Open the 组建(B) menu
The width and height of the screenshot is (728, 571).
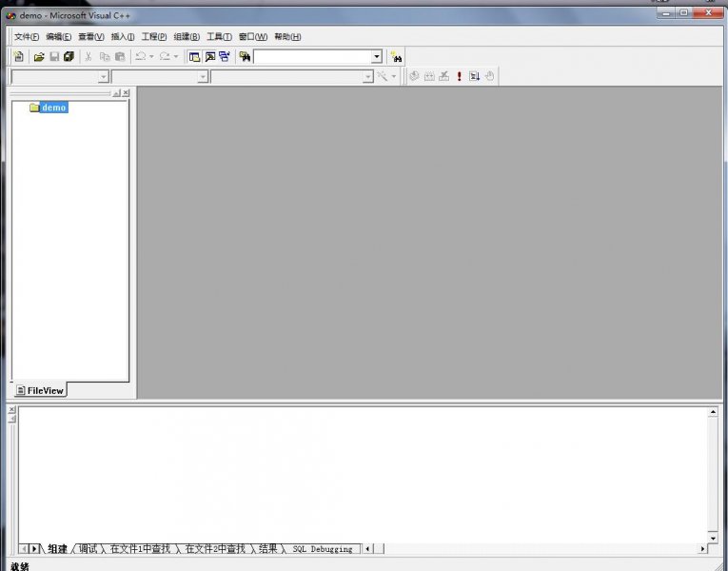[187, 37]
